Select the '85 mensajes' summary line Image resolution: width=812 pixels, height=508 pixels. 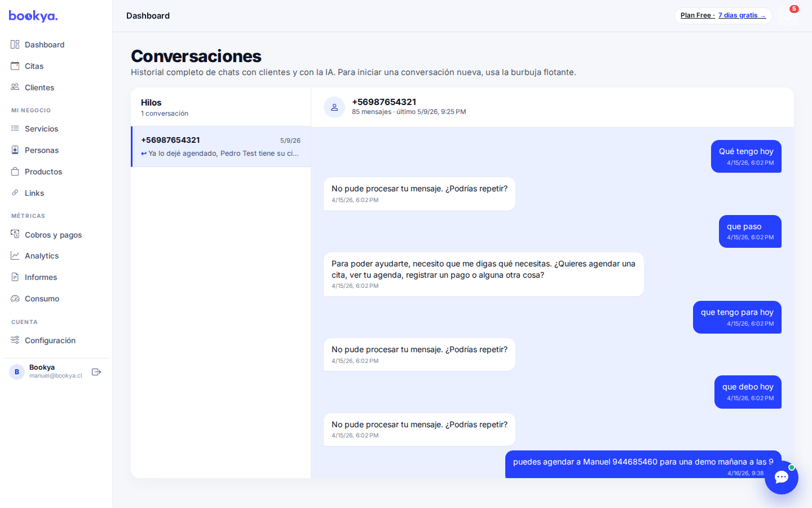[409, 112]
